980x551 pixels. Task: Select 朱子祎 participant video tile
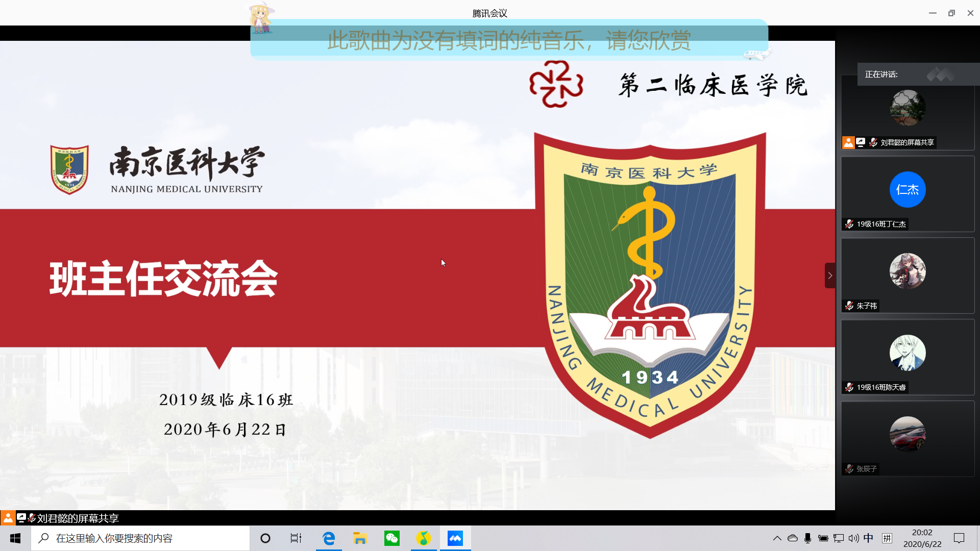click(x=908, y=275)
